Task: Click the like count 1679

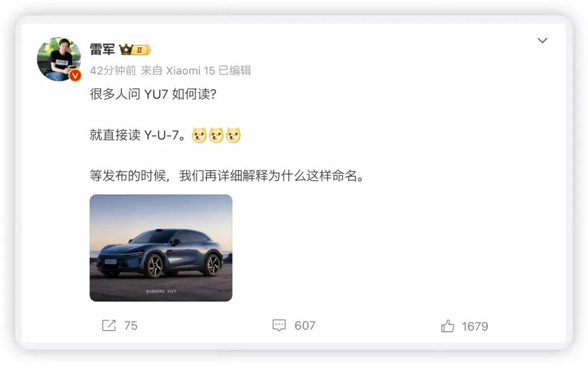Action: click(475, 326)
